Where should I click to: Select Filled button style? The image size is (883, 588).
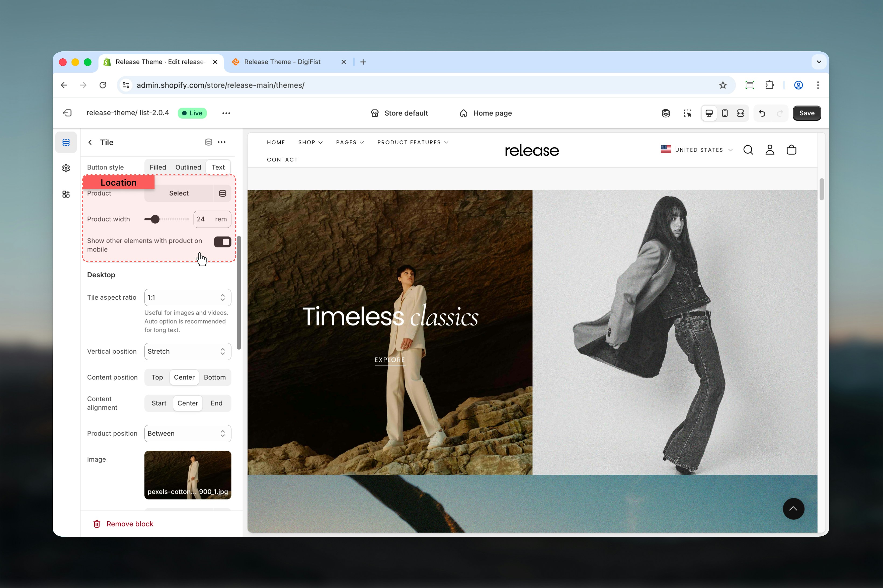[157, 167]
